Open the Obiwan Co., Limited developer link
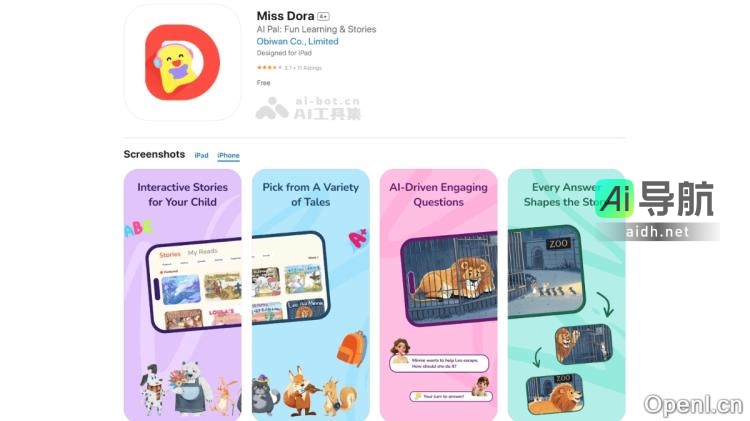 click(297, 42)
